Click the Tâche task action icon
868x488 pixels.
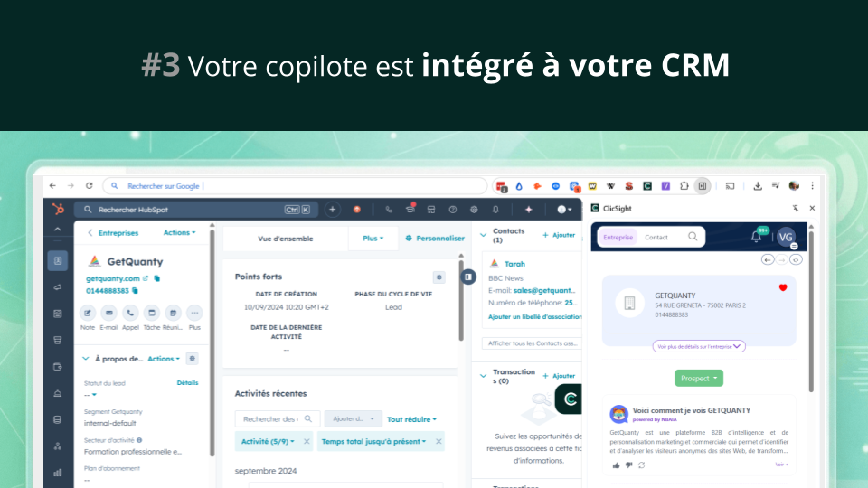click(x=152, y=314)
